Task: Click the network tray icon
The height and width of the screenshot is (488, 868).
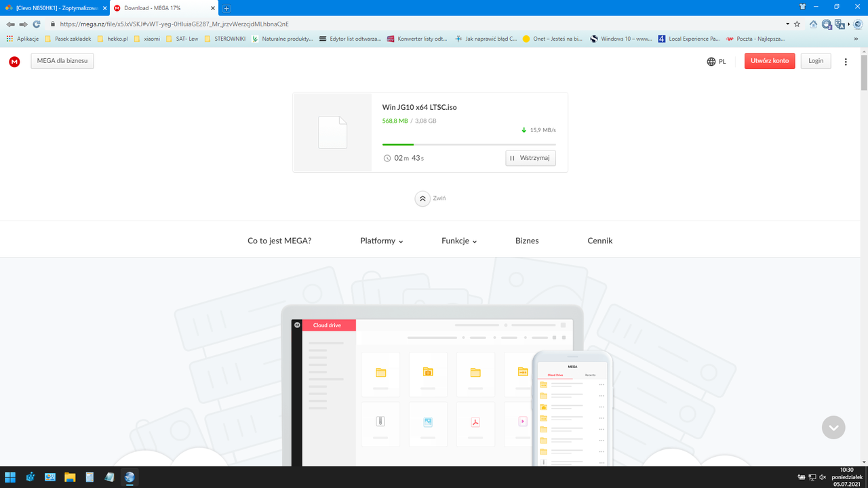Action: click(x=812, y=477)
